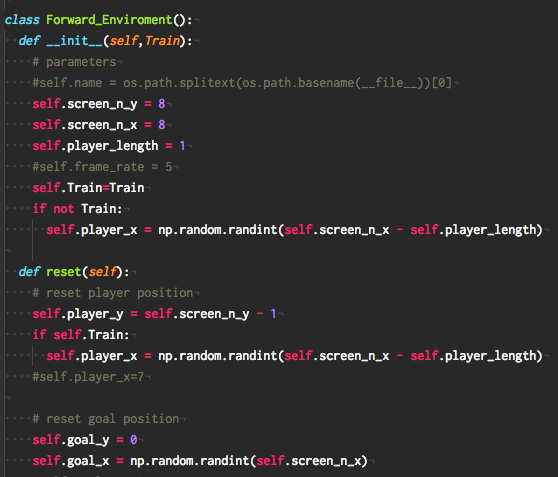Click the __init__ method name
The width and height of the screenshot is (558, 477).
coord(74,41)
